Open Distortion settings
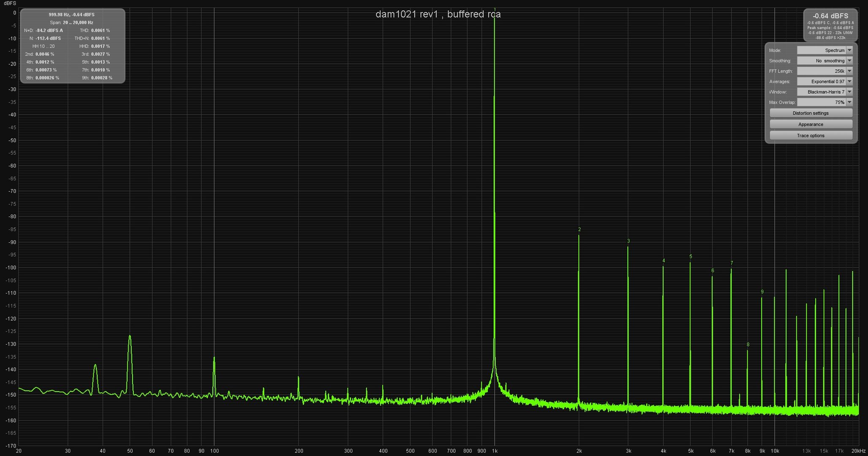The height and width of the screenshot is (456, 868). click(x=811, y=113)
